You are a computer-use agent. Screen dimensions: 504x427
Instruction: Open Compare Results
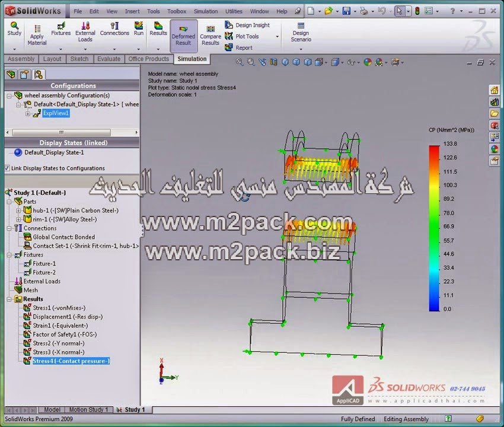210,36
